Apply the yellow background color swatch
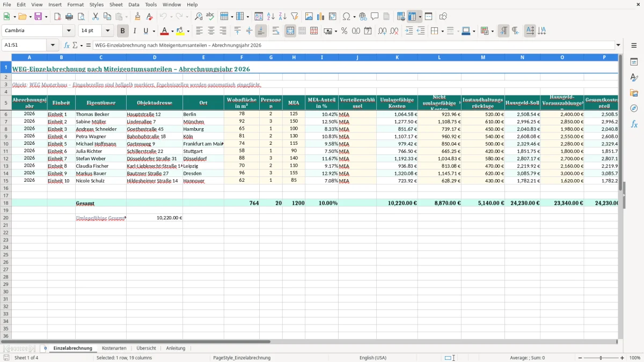This screenshot has width=644, height=362. pos(180,31)
